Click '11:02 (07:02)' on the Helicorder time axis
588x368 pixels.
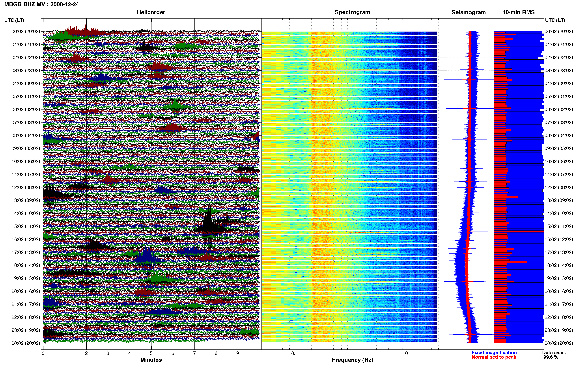[x=26, y=174]
